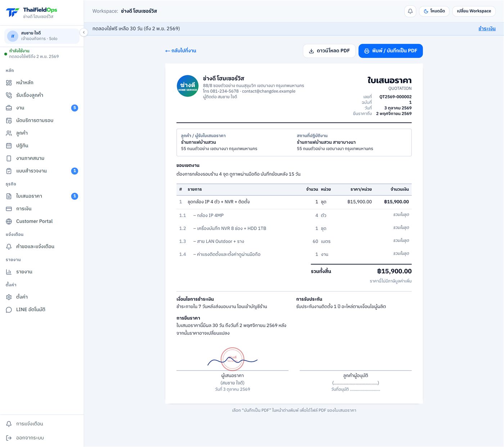
Task: Open the ปฏิทิน calendar icon
Action: click(9, 146)
